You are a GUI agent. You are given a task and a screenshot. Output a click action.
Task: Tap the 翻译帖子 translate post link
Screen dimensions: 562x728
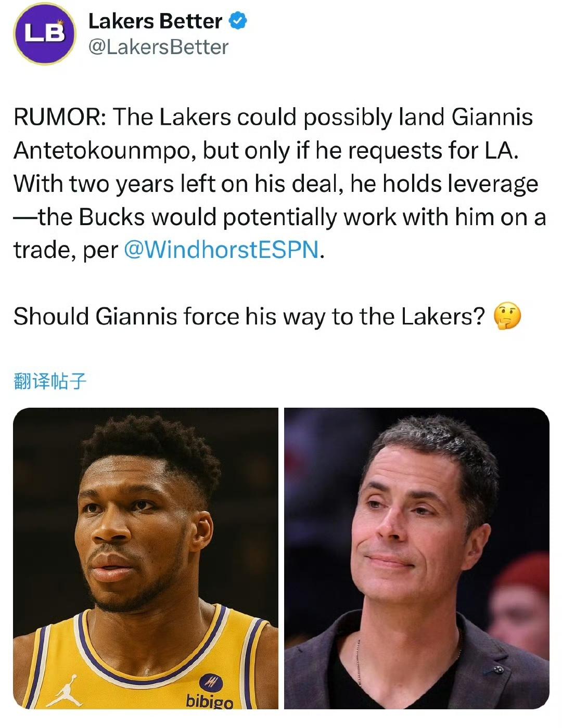pos(50,381)
